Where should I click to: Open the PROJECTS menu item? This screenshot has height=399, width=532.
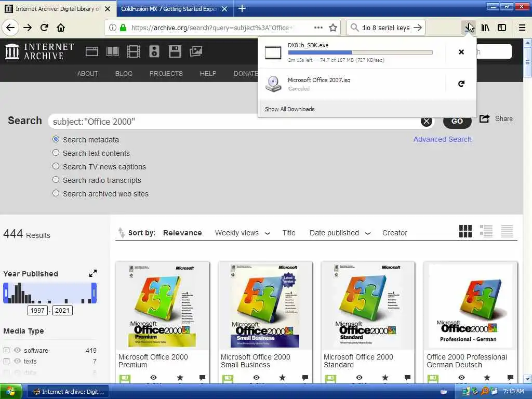(166, 74)
